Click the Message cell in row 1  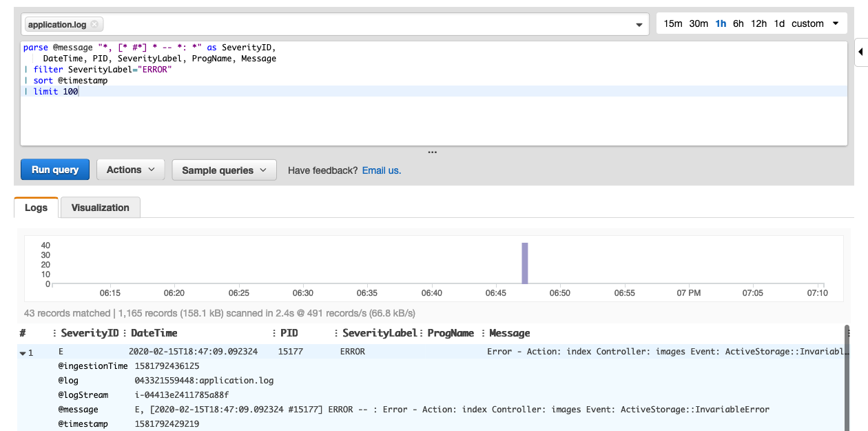[x=666, y=352]
